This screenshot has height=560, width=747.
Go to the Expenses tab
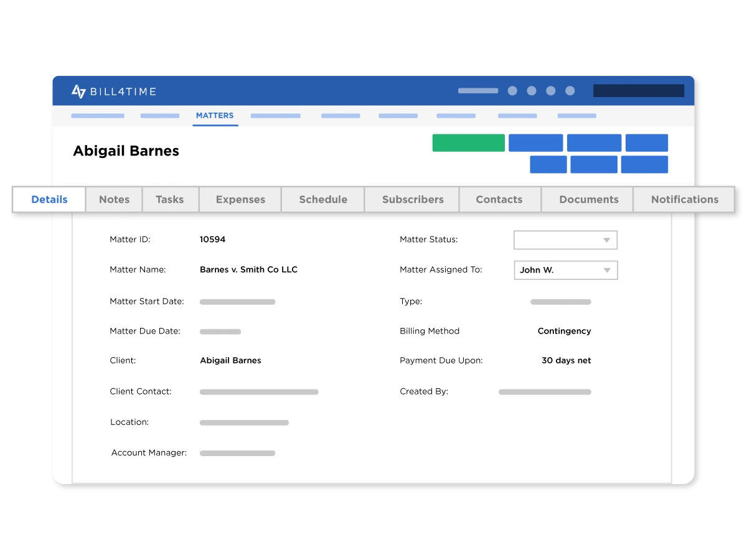[x=240, y=200]
